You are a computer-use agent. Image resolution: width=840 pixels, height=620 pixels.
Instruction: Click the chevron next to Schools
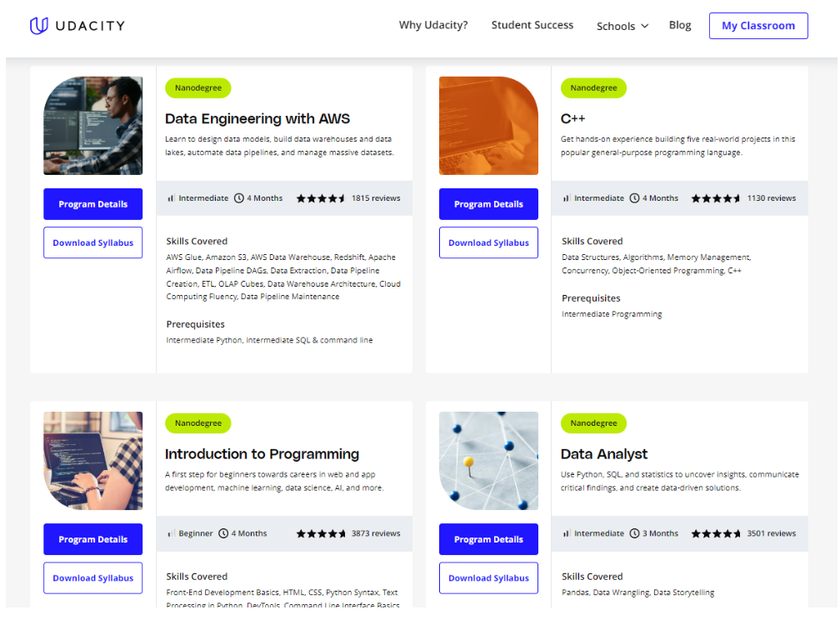[x=644, y=27]
